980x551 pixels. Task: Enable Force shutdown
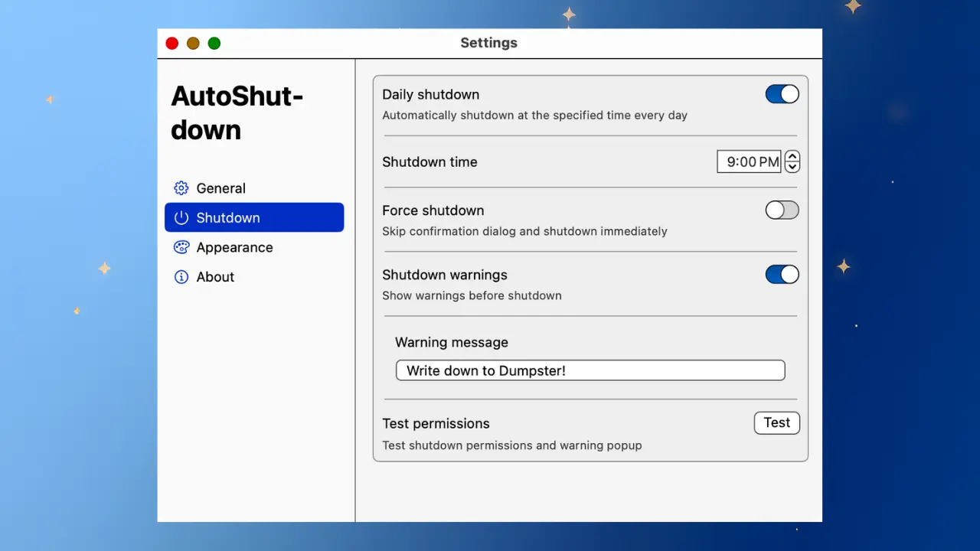(x=782, y=210)
